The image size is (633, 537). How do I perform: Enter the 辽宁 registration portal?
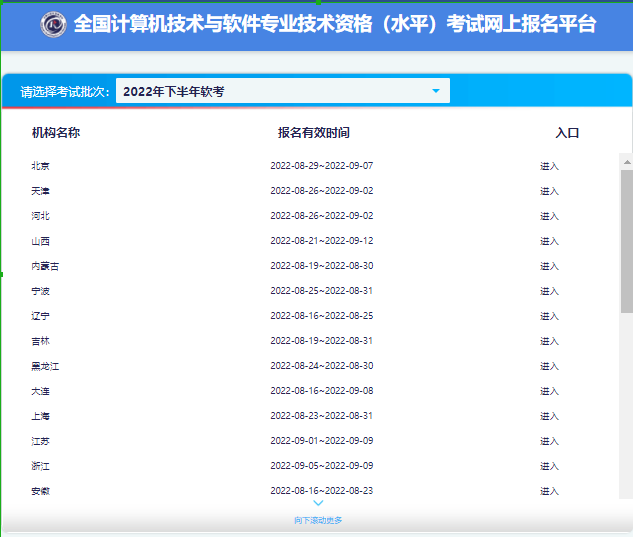point(549,316)
